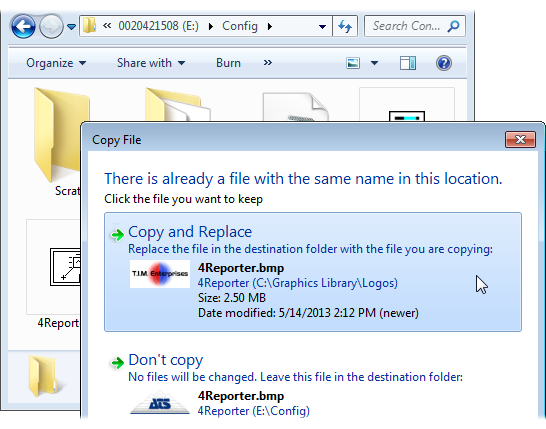Viewport: 546px width, 429px height.
Task: Toggle the preview pane icon
Action: click(x=408, y=63)
